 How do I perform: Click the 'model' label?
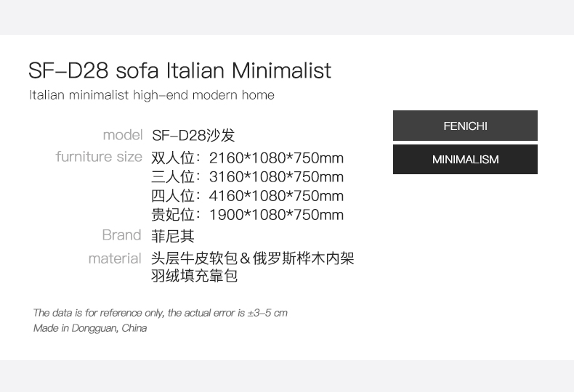[x=122, y=135]
